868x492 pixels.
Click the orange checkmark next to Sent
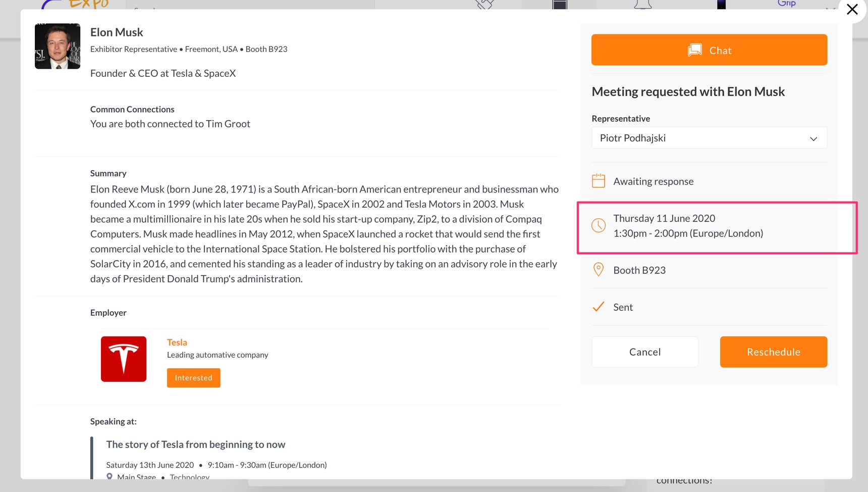pos(599,307)
